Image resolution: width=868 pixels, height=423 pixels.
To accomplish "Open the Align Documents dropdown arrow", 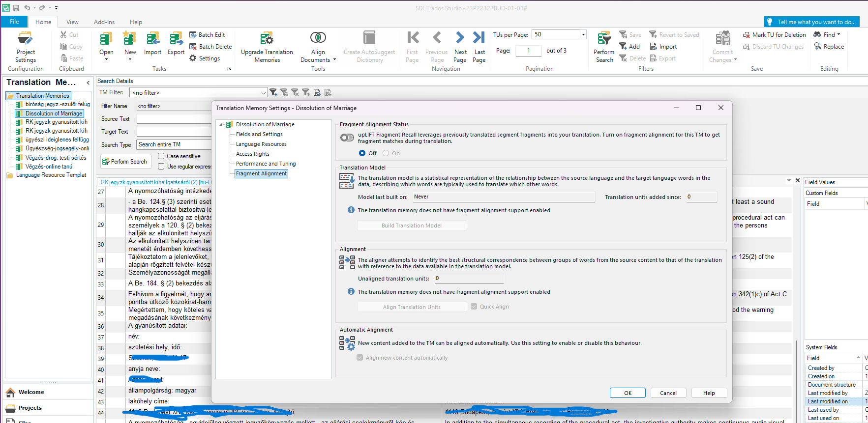I will (334, 60).
